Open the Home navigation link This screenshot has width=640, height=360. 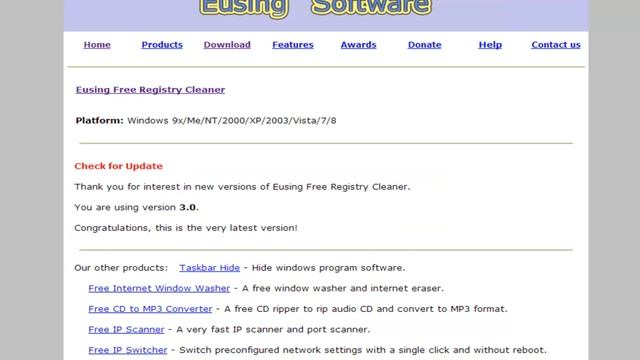(97, 45)
